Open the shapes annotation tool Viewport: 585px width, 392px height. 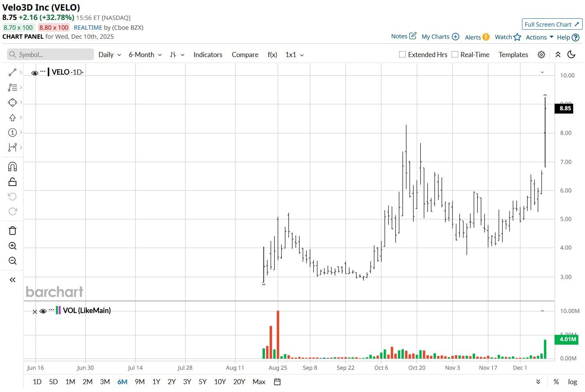tap(12, 102)
